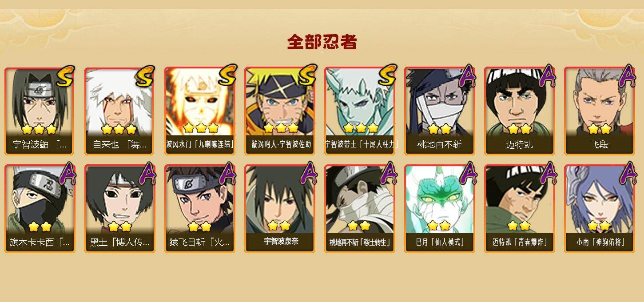Click the A rank badge on 飞段
The height and width of the screenshot is (302, 644).
click(627, 76)
